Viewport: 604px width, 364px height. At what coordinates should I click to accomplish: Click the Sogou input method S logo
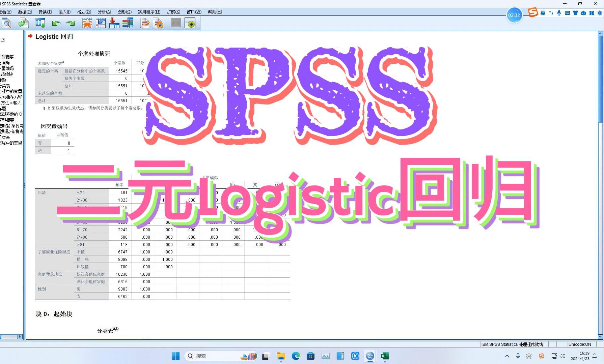pos(533,12)
